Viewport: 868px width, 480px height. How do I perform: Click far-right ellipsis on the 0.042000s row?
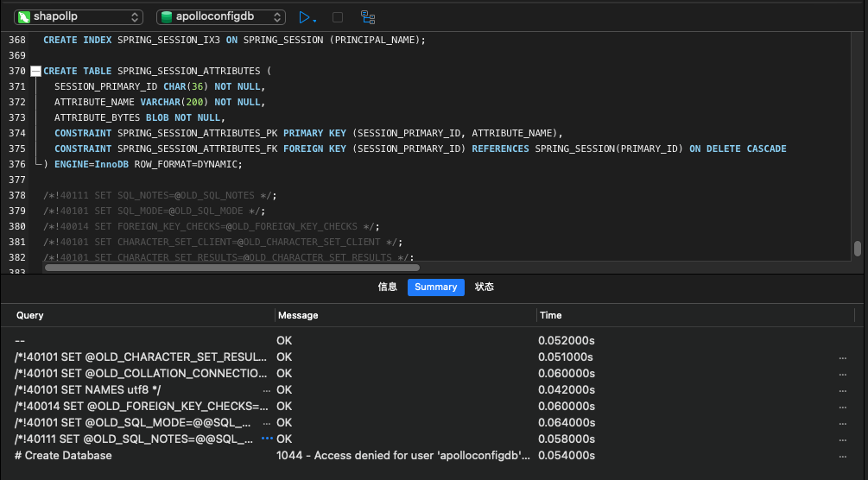843,391
